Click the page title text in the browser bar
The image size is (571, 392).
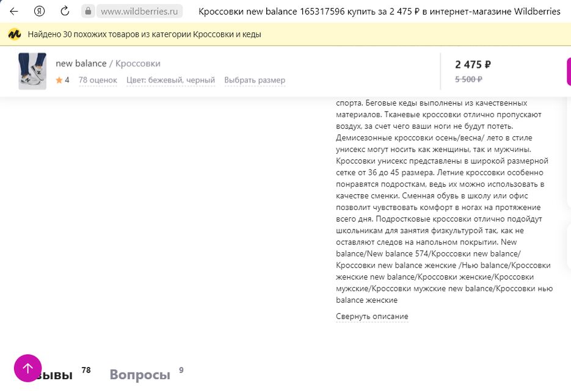[379, 11]
